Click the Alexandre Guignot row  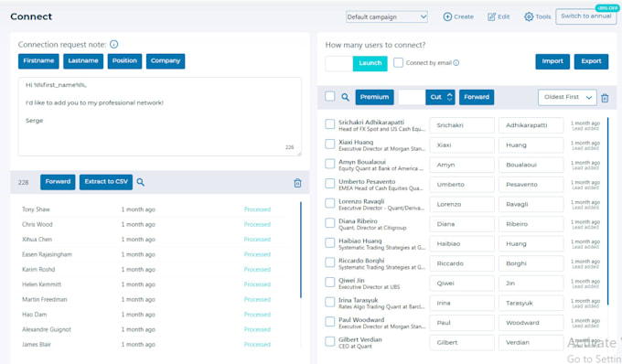pos(155,329)
